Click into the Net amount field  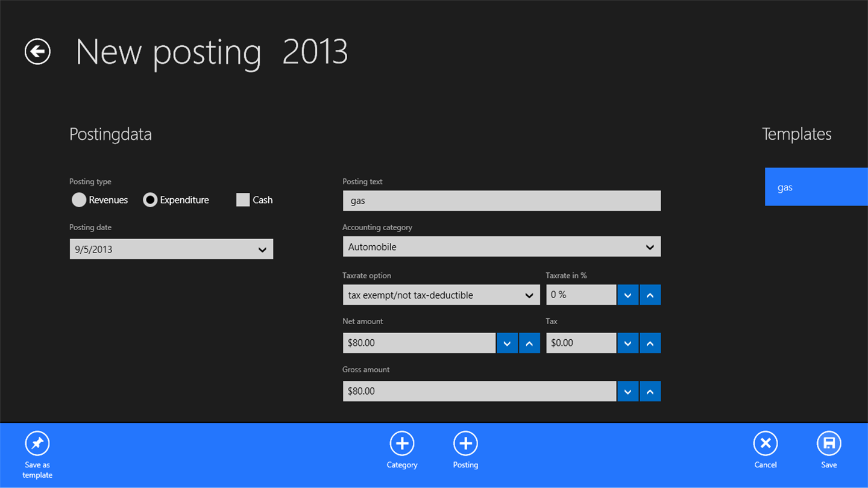(x=419, y=343)
